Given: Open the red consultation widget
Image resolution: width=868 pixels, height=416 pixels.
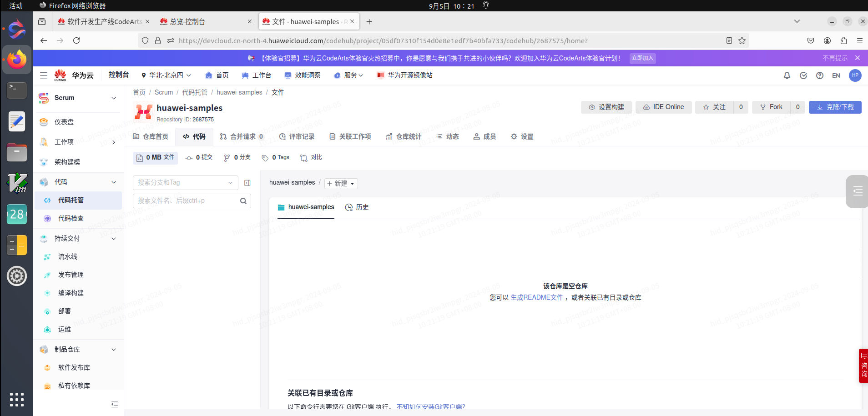Looking at the screenshot, I should (863, 366).
